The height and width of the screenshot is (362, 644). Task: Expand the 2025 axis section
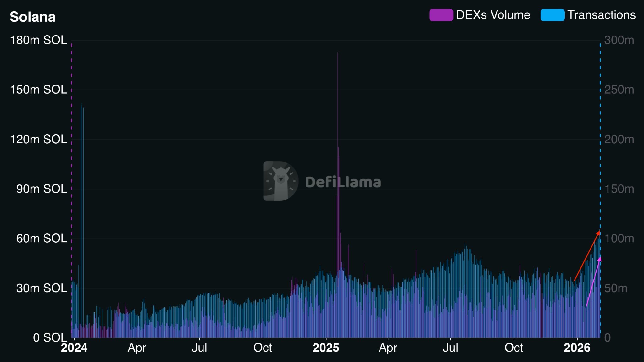[x=326, y=348]
